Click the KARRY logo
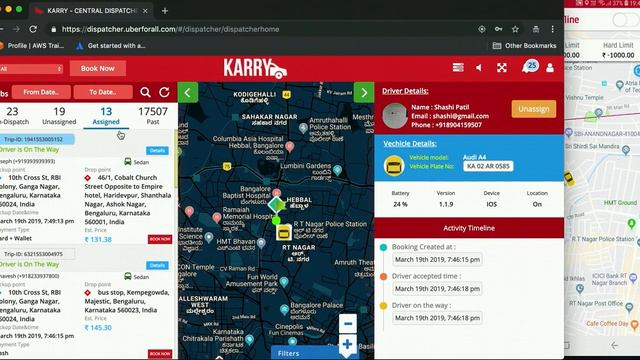The height and width of the screenshot is (360, 640). pyautogui.click(x=255, y=69)
